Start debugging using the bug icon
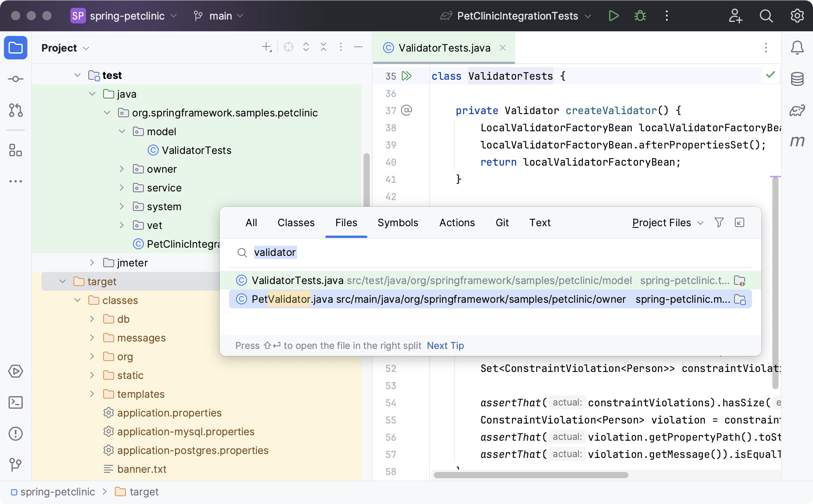The width and height of the screenshot is (813, 504). [x=640, y=16]
